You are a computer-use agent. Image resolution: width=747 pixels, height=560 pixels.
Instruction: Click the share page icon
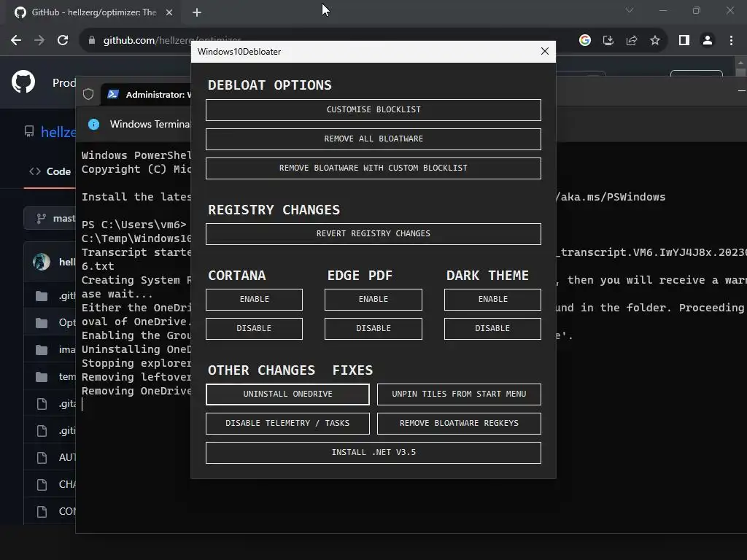(x=632, y=40)
